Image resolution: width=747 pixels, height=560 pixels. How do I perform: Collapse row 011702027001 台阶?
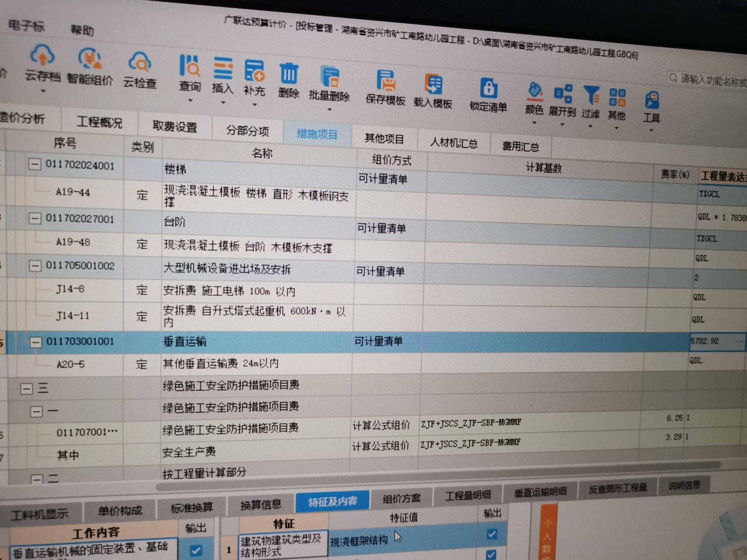click(x=35, y=218)
